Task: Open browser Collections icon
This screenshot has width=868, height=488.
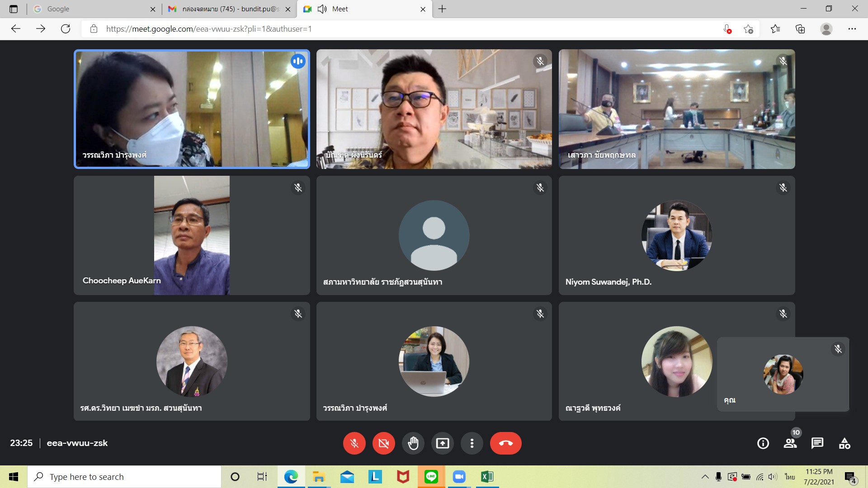Action: pos(800,29)
